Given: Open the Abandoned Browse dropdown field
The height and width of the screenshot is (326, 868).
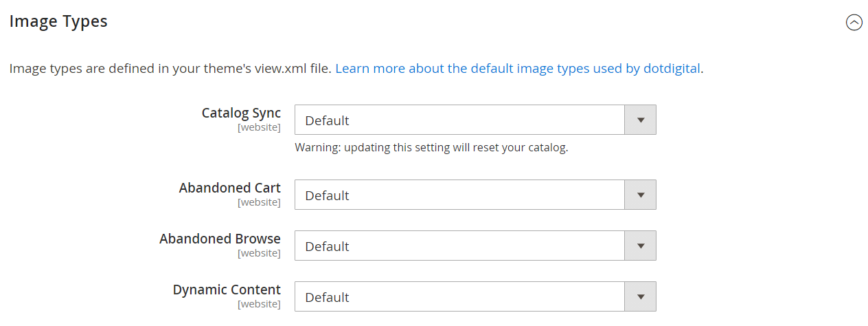Looking at the screenshot, I should 475,246.
